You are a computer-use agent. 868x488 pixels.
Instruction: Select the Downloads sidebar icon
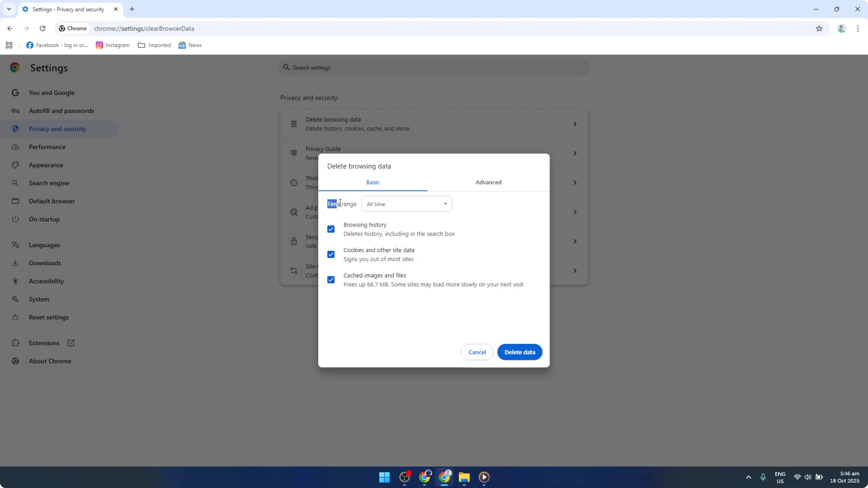pyautogui.click(x=16, y=263)
